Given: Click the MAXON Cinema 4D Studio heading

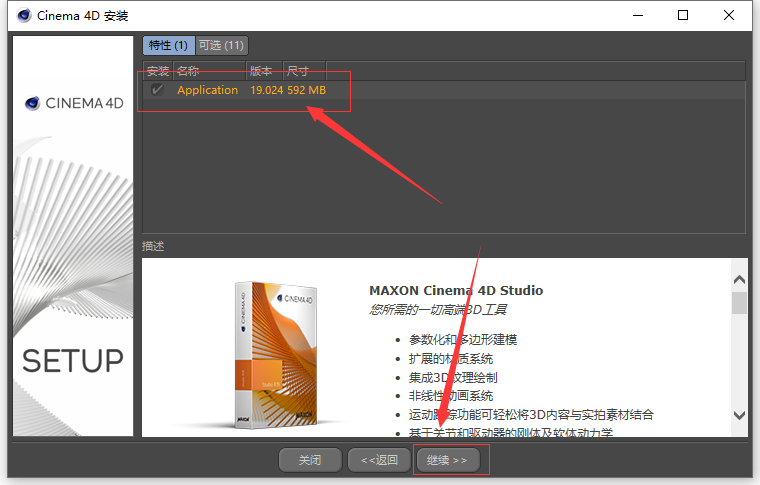Looking at the screenshot, I should point(456,290).
